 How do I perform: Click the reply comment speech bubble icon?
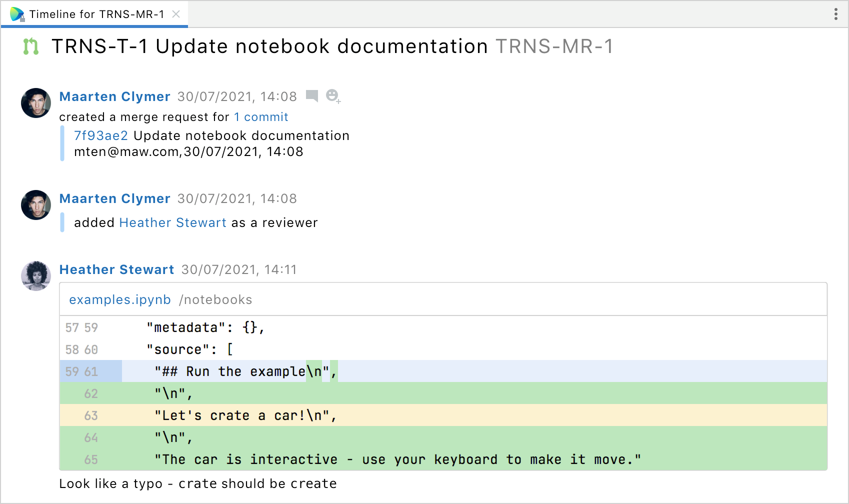pos(312,95)
